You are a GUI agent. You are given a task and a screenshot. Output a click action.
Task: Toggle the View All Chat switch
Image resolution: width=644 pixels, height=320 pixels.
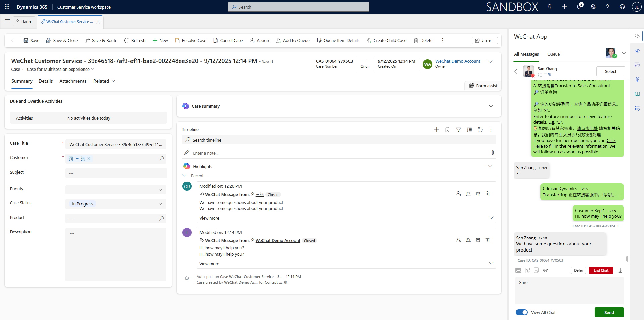point(522,313)
